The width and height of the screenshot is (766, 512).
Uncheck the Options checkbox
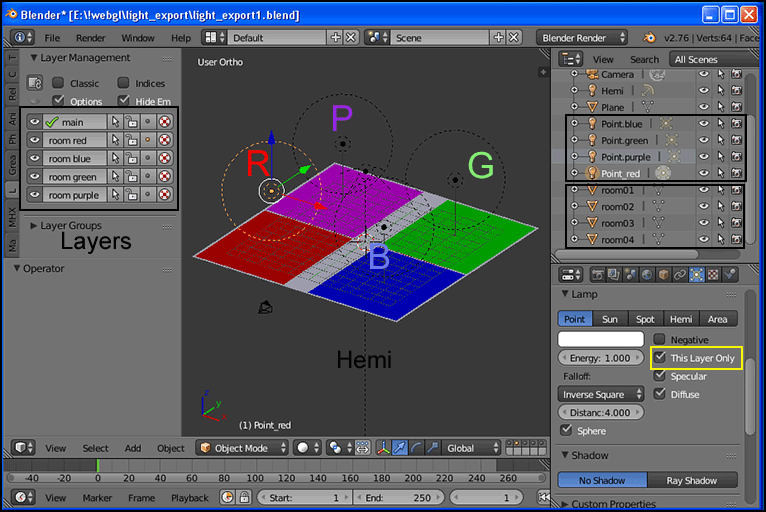pyautogui.click(x=58, y=100)
